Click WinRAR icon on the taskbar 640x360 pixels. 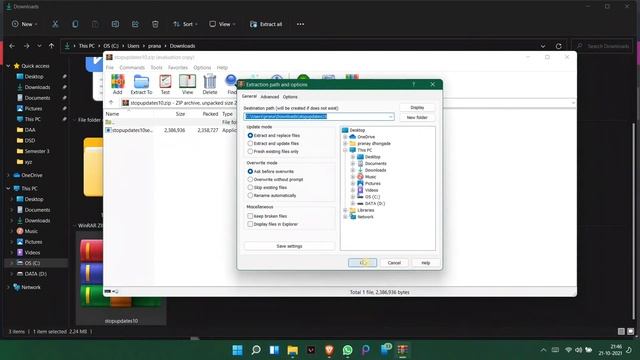click(403, 350)
